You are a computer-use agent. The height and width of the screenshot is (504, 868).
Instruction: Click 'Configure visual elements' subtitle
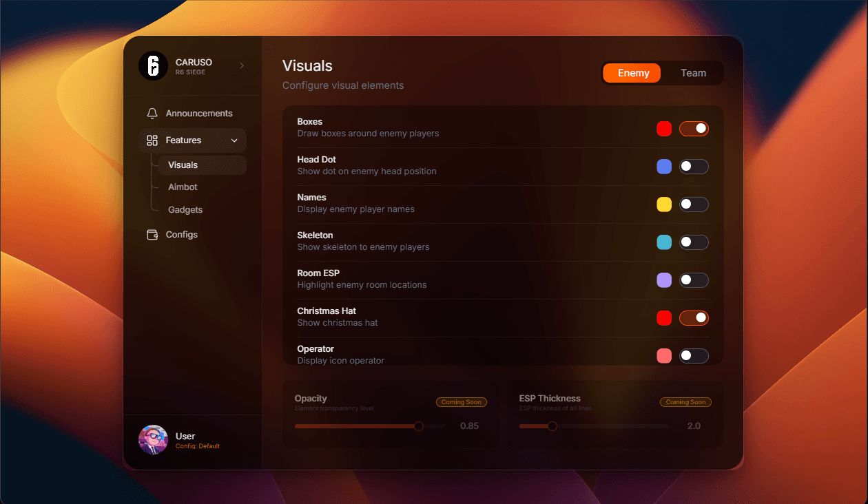(343, 86)
